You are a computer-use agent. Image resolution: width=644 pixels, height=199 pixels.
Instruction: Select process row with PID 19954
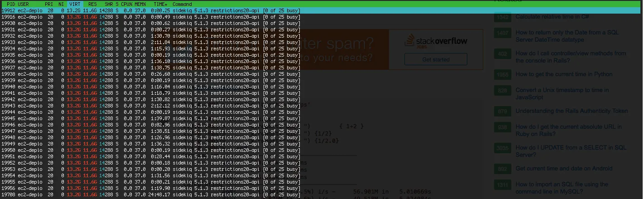click(151, 175)
